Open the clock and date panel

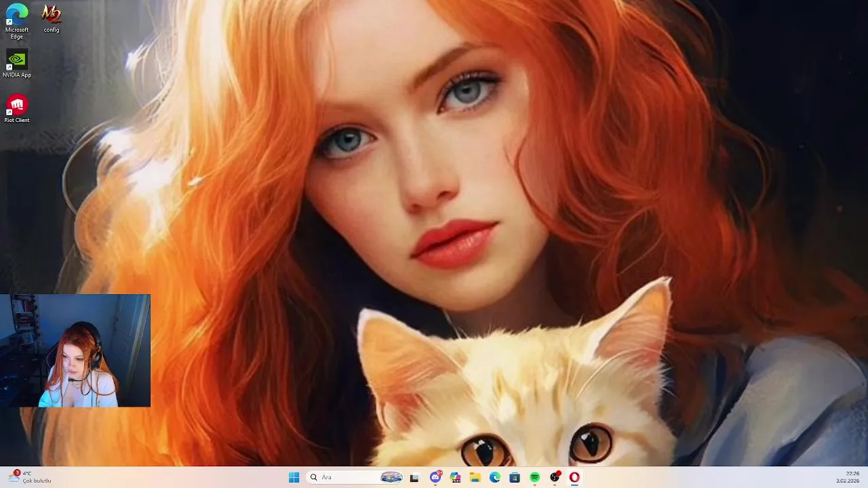pyautogui.click(x=848, y=477)
